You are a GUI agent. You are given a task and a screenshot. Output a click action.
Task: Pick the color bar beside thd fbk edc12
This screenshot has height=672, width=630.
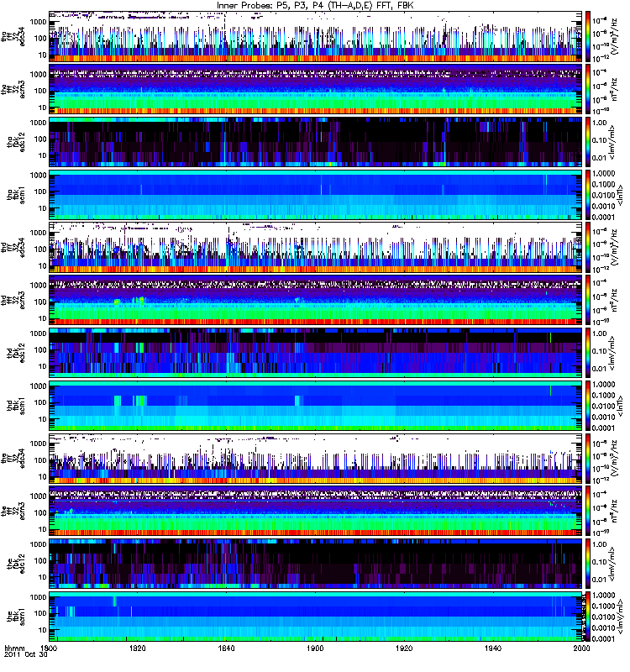click(588, 353)
